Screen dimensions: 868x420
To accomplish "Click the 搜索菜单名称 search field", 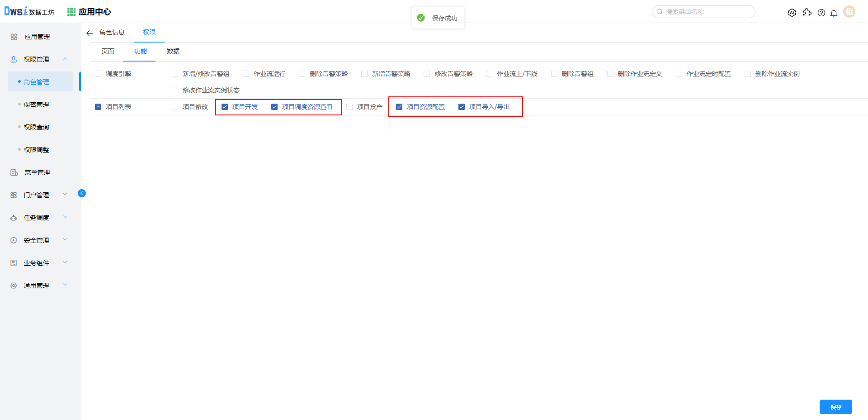I will [x=708, y=12].
